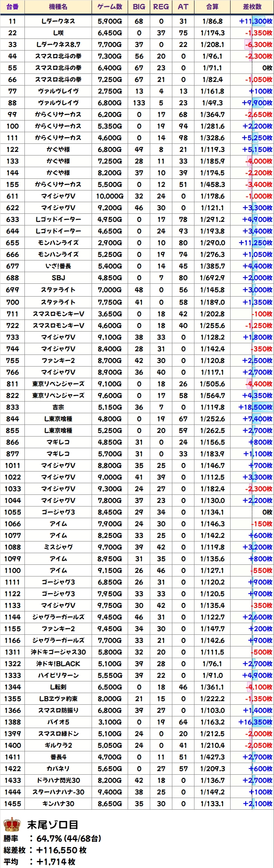Click the バイオ5 machine name
The width and height of the screenshot is (274, 868).
(58, 722)
